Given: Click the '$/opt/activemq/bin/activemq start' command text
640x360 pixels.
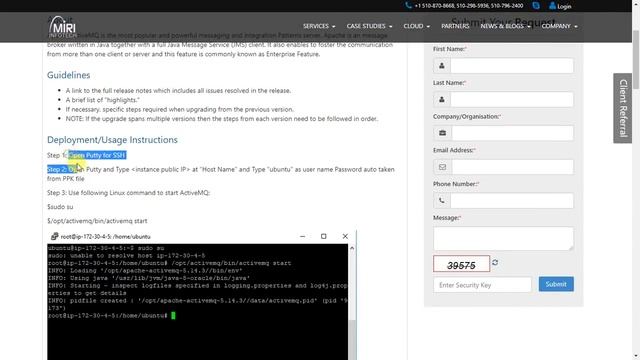Looking at the screenshot, I should pos(97,221).
